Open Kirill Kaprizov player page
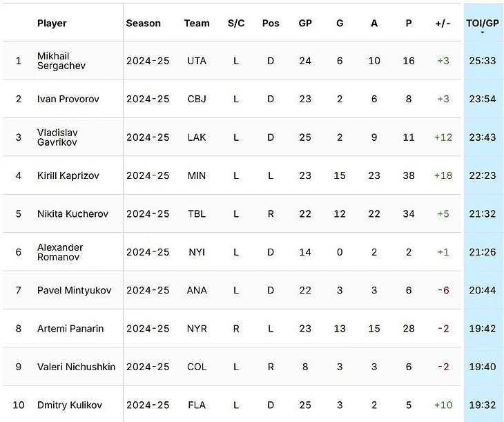Screen dimensions: 504x422 68,175
